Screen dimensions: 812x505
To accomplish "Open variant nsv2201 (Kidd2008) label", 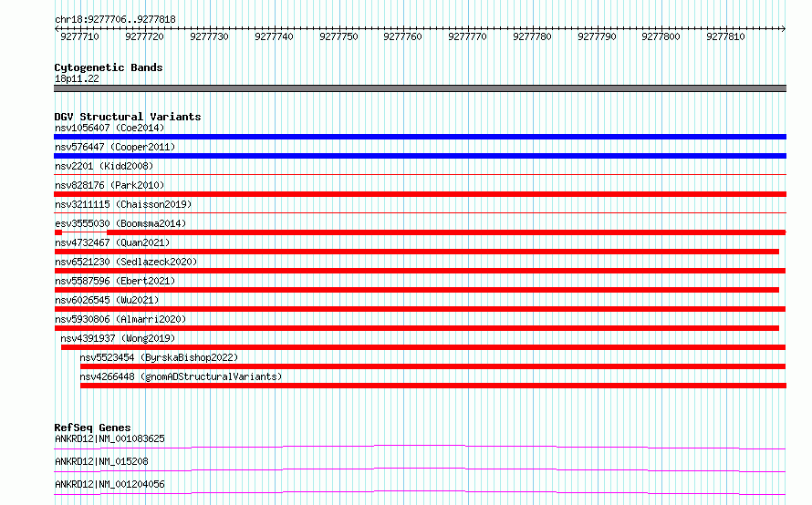I will coord(104,166).
